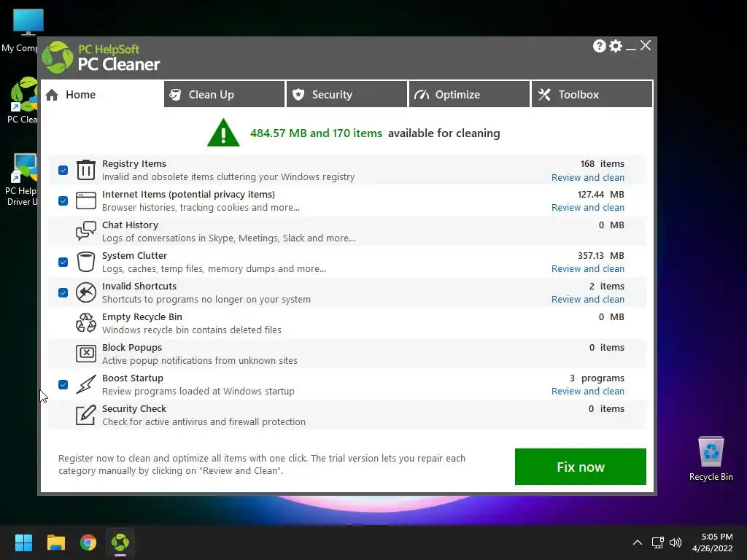The width and height of the screenshot is (747, 560).
Task: Click the Registry Items trash icon
Action: point(86,170)
